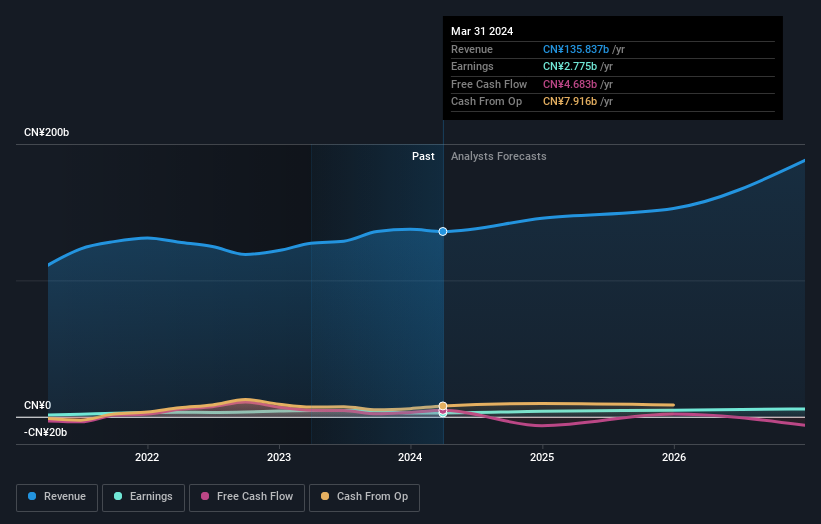The image size is (821, 524).
Task: Toggle the Free Cash Flow legend button
Action: 247,497
